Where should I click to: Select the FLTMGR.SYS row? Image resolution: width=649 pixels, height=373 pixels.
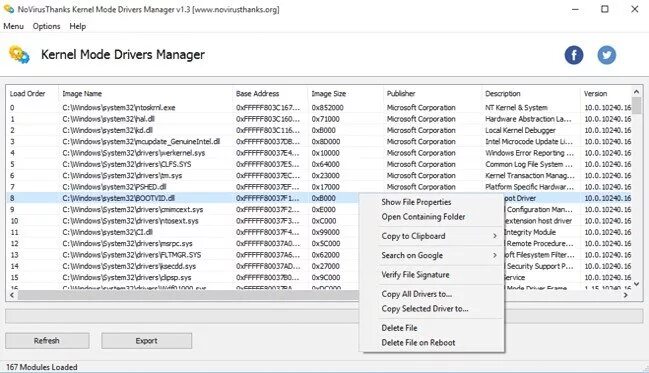183,255
